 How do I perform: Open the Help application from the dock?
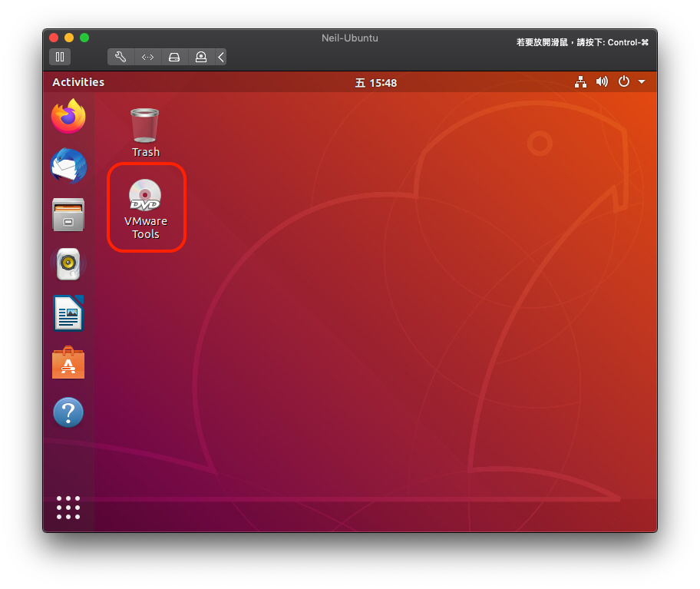pos(68,412)
